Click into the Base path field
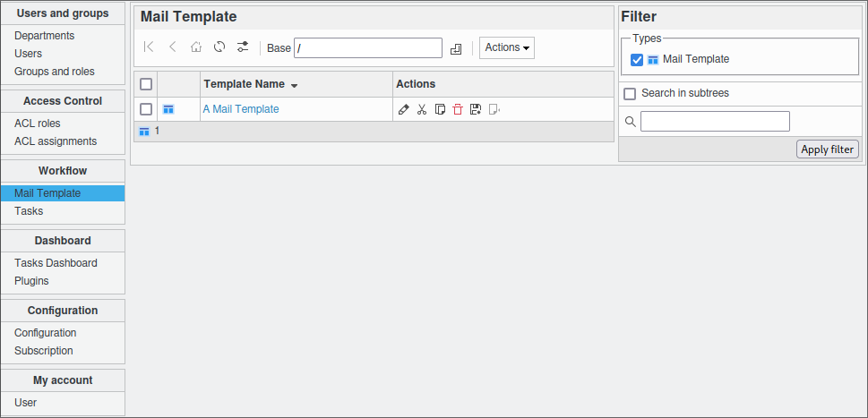 (368, 47)
